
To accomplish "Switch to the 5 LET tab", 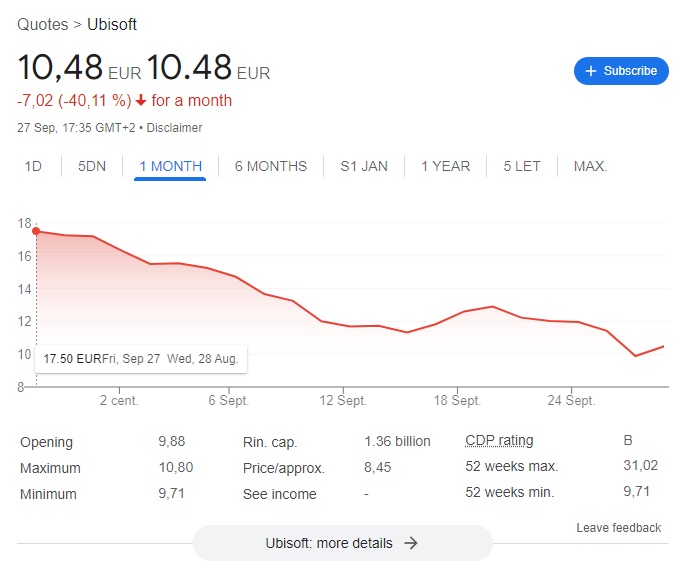I will (x=522, y=166).
